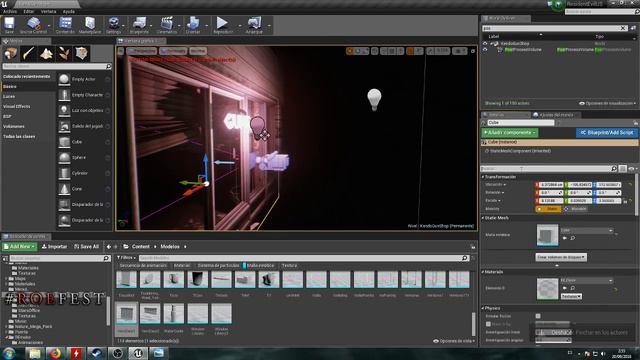Set Mobility to Static

548,209
